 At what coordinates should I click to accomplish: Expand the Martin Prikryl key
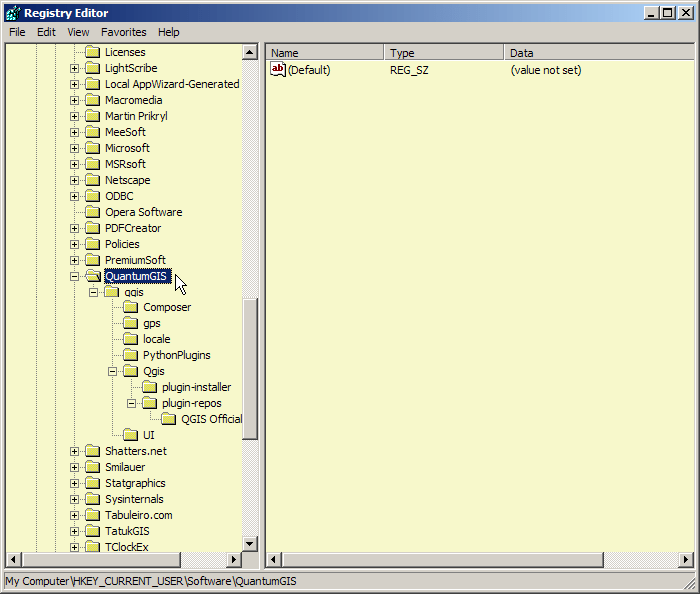[74, 116]
